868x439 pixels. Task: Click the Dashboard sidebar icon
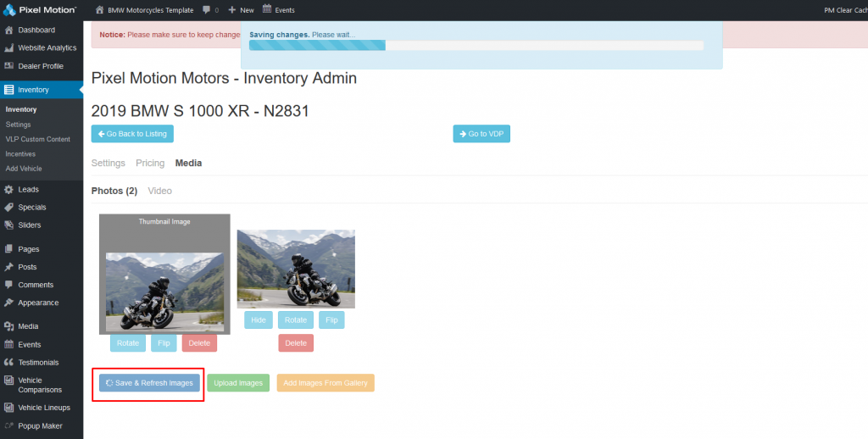click(x=8, y=30)
